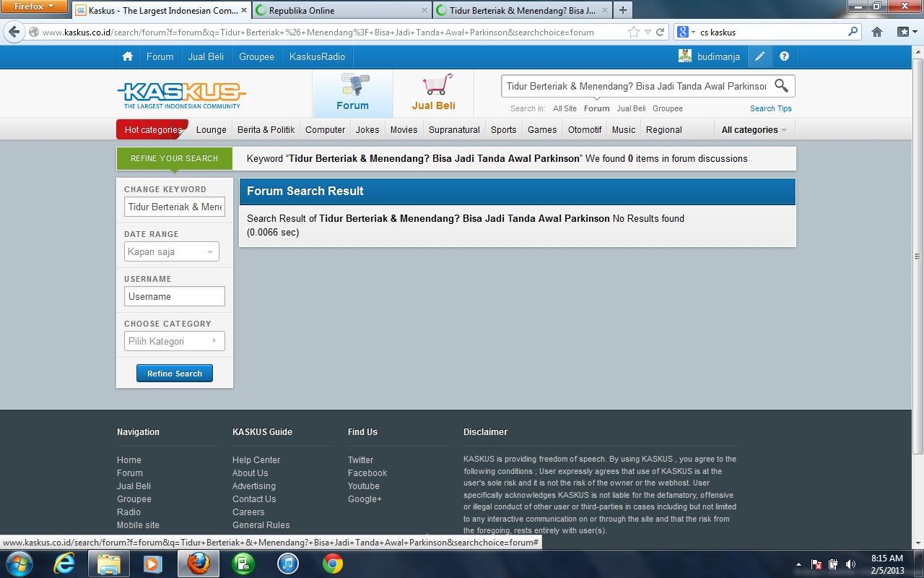
Task: Open Windows Start menu
Action: coord(19,564)
